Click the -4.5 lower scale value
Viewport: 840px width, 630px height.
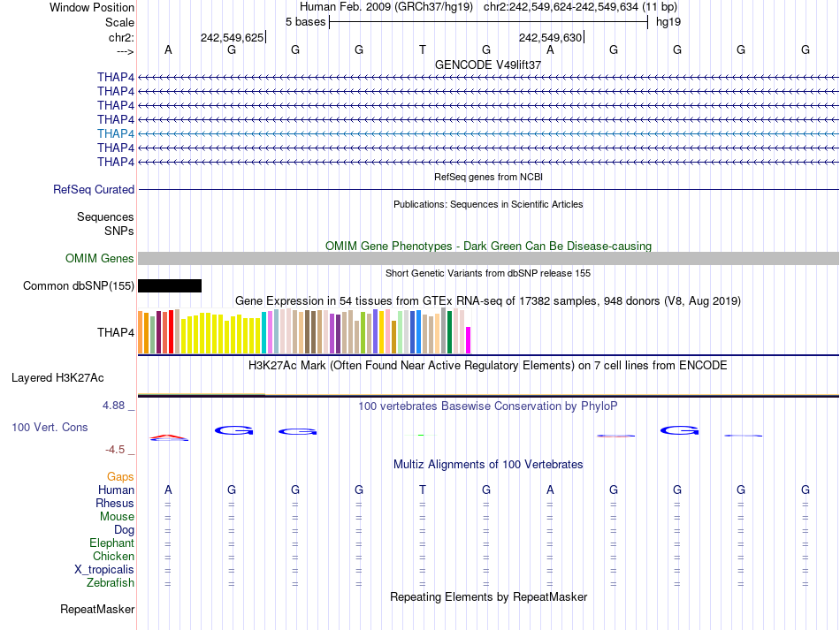pos(115,450)
